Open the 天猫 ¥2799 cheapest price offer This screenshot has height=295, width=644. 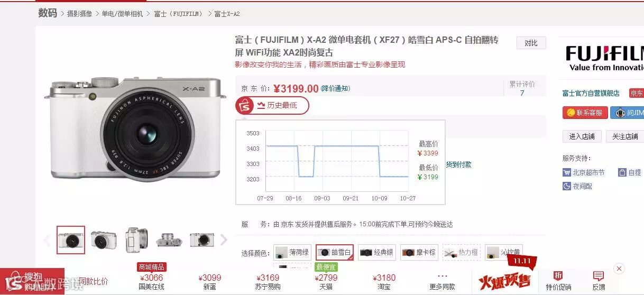tap(326, 281)
